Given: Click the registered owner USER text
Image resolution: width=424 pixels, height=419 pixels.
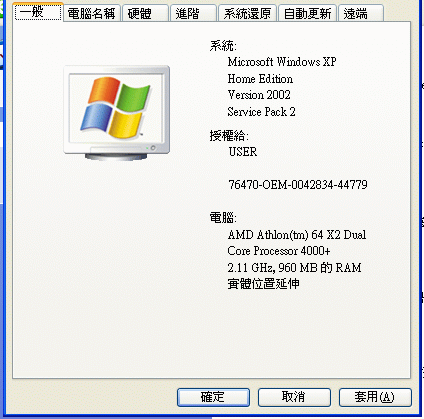Looking at the screenshot, I should pyautogui.click(x=243, y=152).
